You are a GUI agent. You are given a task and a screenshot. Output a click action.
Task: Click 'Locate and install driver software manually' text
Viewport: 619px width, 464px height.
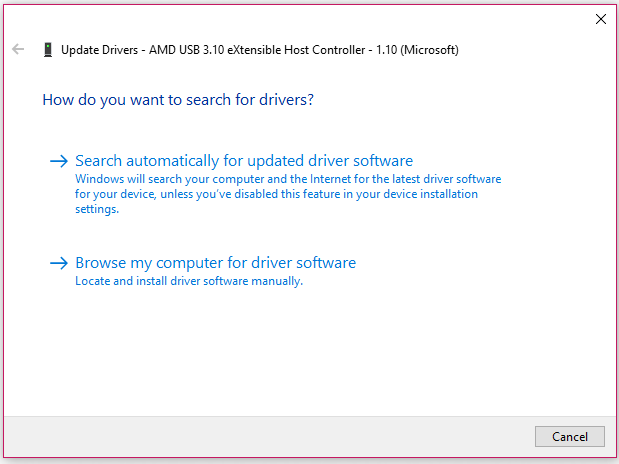click(x=188, y=281)
